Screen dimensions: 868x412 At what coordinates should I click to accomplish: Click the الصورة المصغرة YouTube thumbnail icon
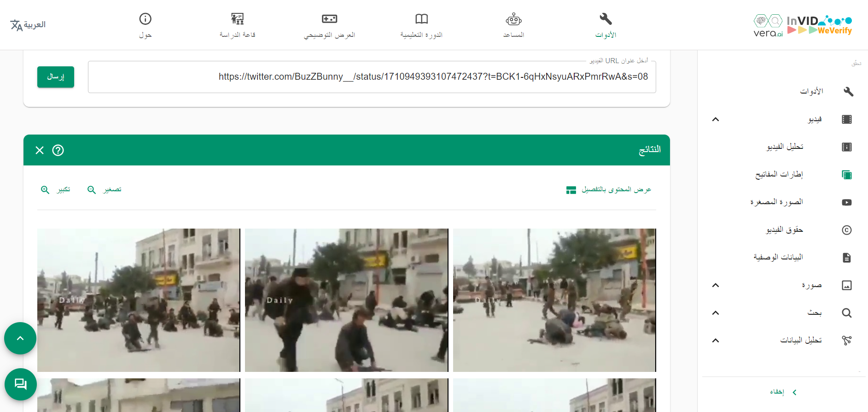(847, 202)
